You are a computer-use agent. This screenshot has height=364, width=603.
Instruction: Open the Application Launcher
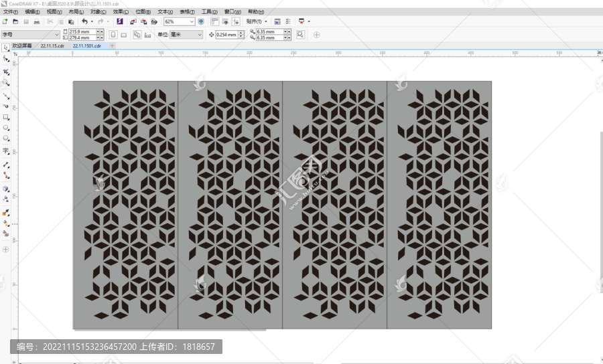(301, 21)
